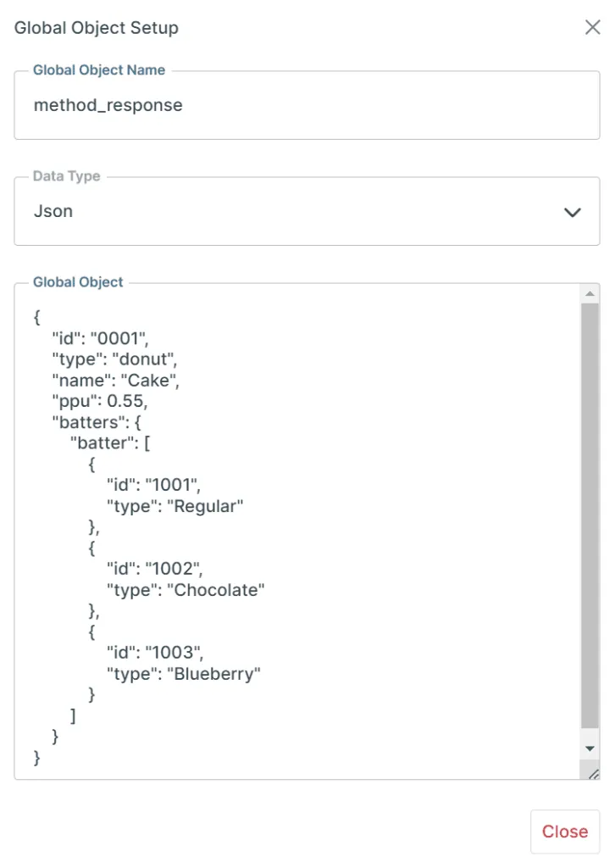Click the up arrow of the JSON scrollbar
This screenshot has width=615, height=868.
[590, 293]
